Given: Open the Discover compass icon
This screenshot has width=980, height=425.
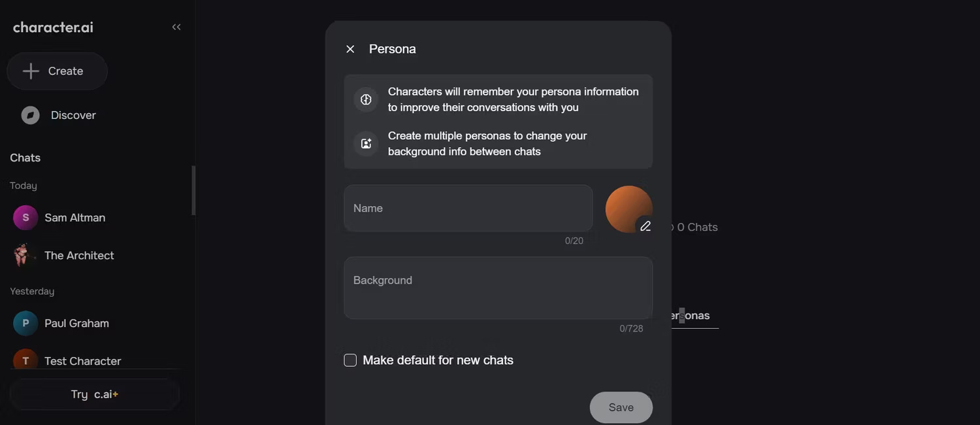Looking at the screenshot, I should pos(29,114).
